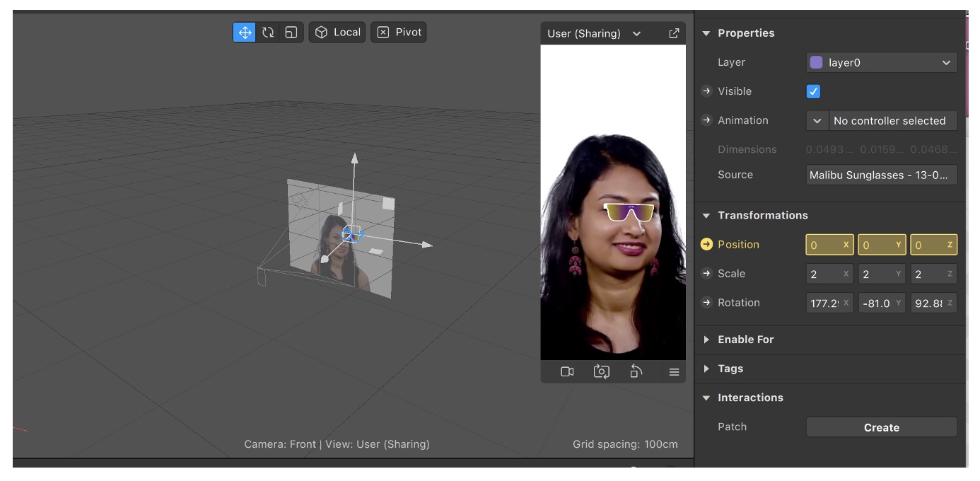The image size is (980, 481).
Task: Click the arrow icon beside Scale
Action: coord(706,274)
